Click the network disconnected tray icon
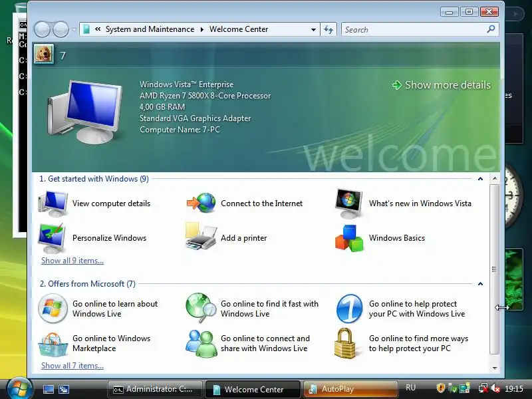Screen dimensions: 532x399 point(483,388)
